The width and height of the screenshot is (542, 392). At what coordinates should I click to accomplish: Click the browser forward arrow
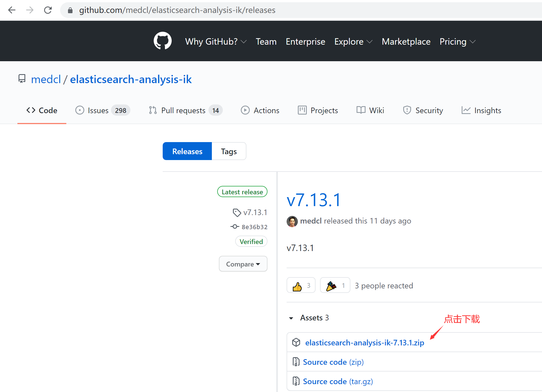pos(30,10)
